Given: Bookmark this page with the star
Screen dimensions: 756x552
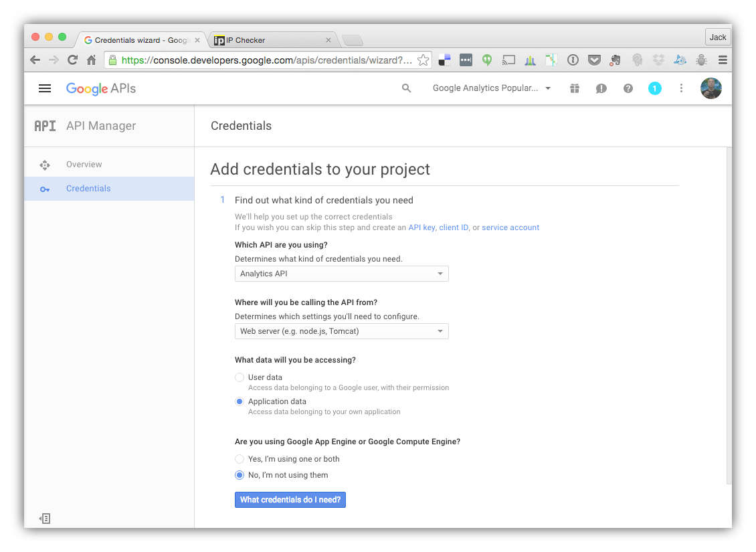Looking at the screenshot, I should pos(423,60).
